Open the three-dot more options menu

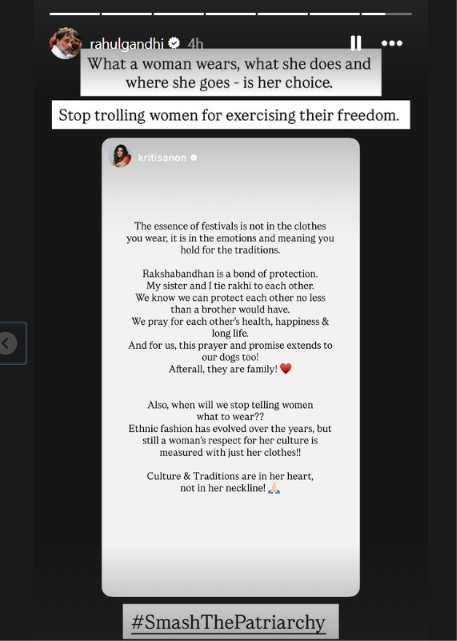point(392,43)
